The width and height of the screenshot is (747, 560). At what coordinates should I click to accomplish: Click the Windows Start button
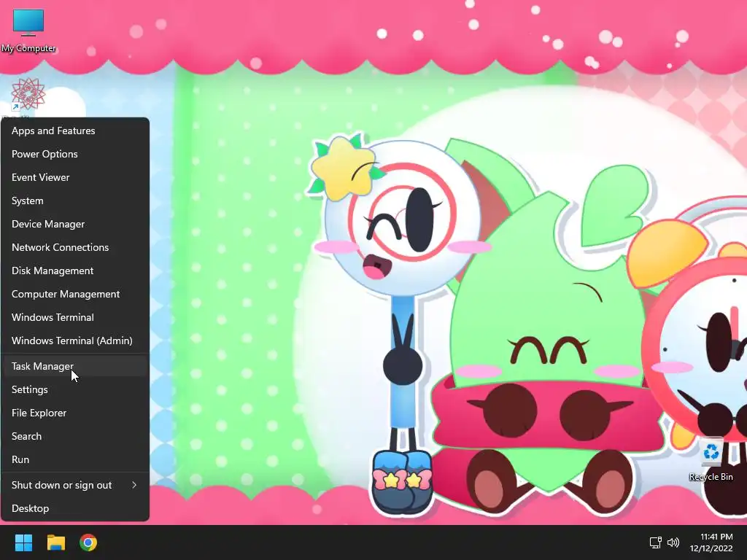tap(23, 542)
